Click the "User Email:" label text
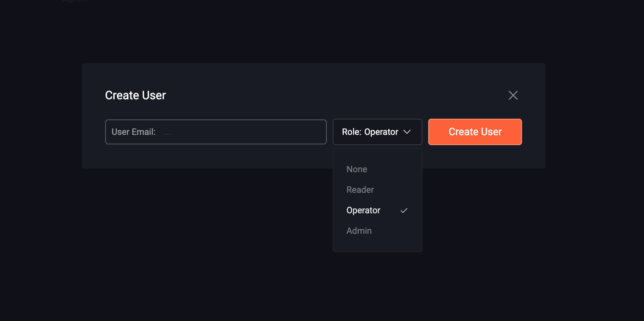This screenshot has height=321, width=644. pyautogui.click(x=133, y=132)
